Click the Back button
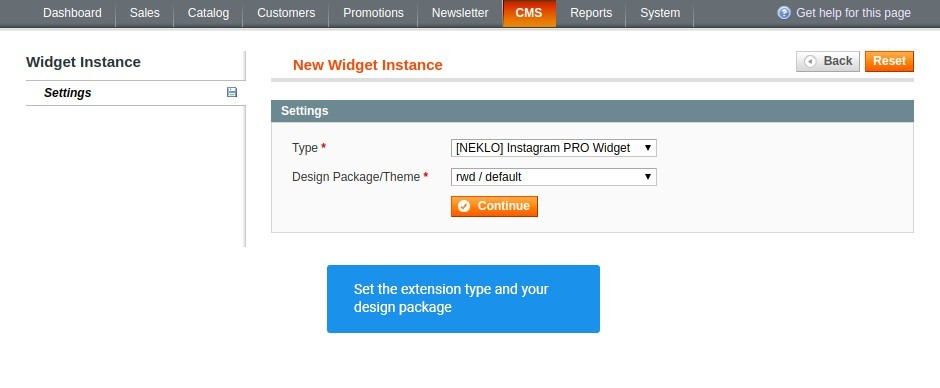The image size is (940, 388). click(x=828, y=61)
